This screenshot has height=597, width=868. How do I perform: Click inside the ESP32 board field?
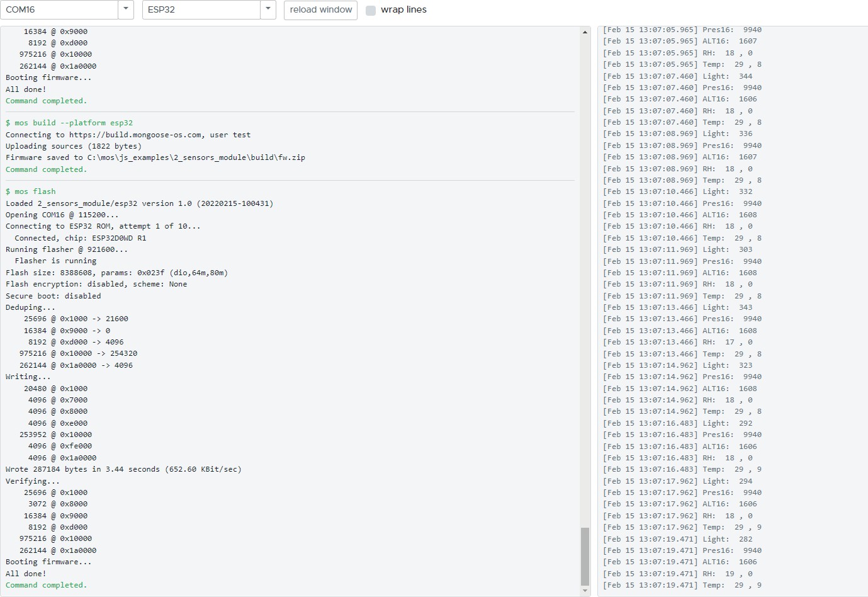coord(201,9)
